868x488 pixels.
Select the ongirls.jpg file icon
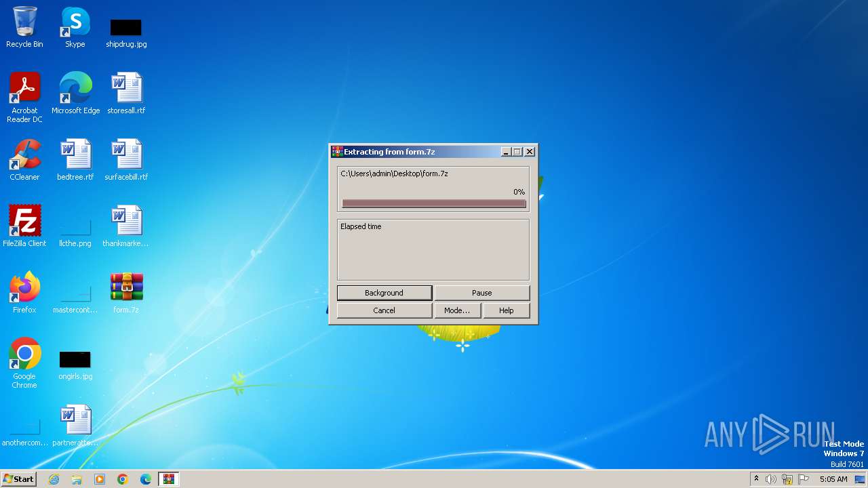75,365
